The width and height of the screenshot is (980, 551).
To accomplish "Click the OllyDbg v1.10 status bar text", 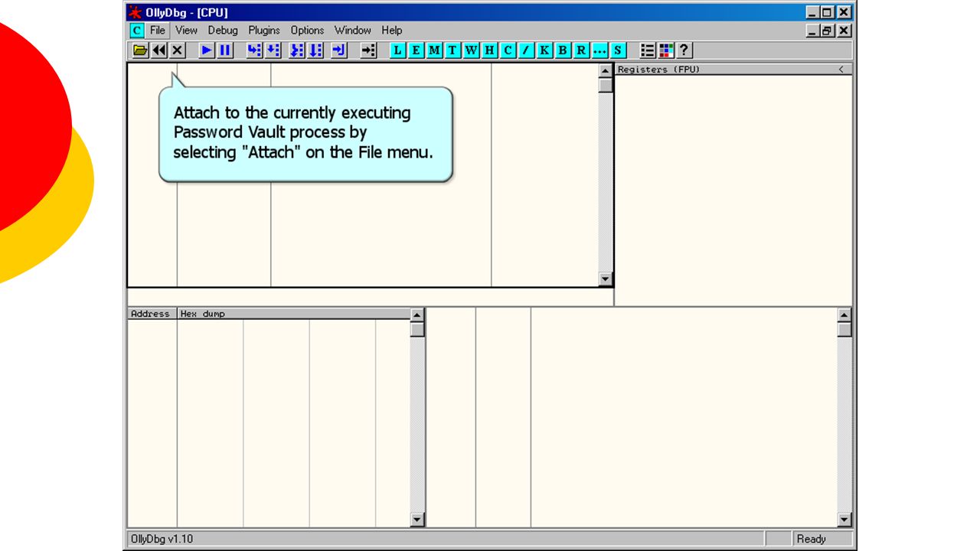I will click(x=162, y=539).
